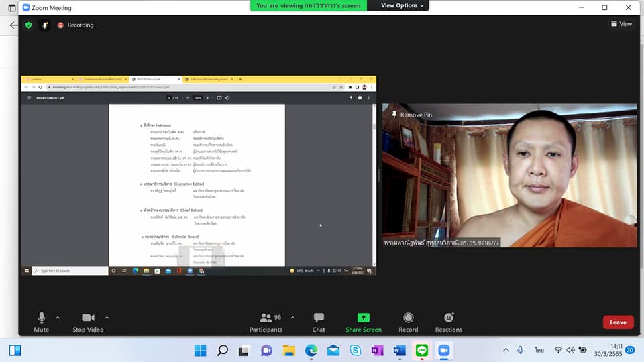
Task: Select the fourth tab in shared browser
Action: [x=209, y=79]
